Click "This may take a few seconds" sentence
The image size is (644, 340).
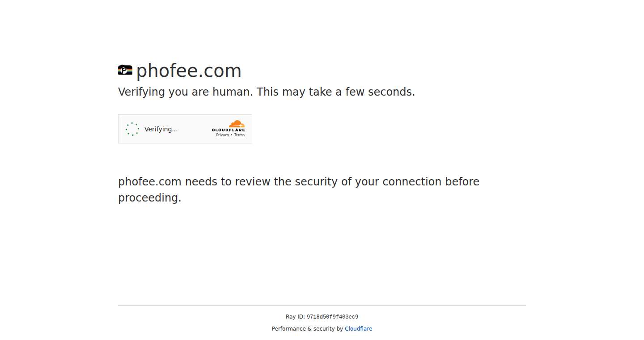336,92
